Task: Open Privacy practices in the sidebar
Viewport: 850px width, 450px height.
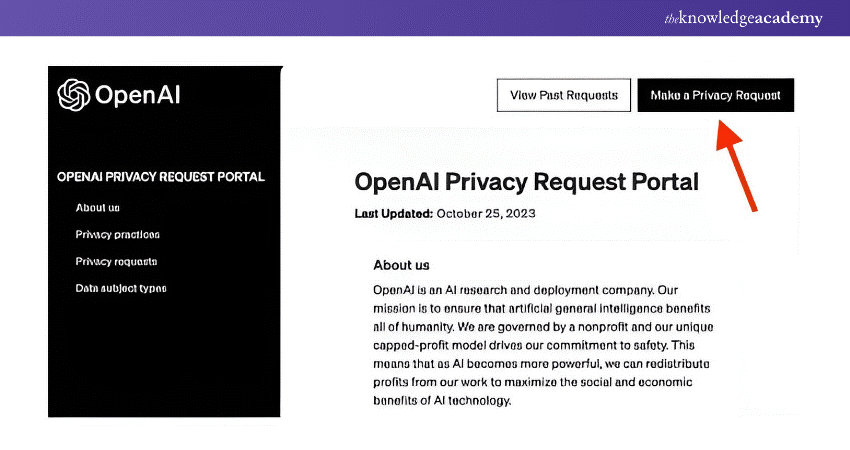Action: [x=117, y=235]
